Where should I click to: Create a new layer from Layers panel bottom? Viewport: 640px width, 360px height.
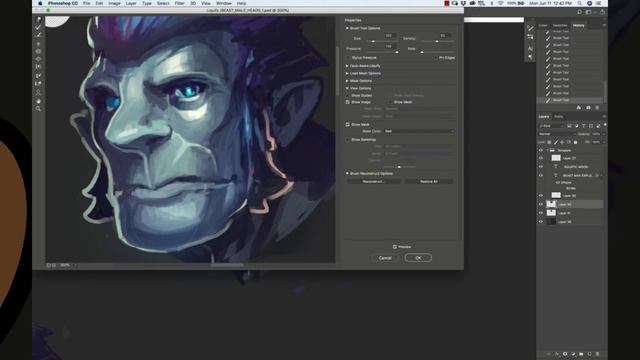coord(589,354)
